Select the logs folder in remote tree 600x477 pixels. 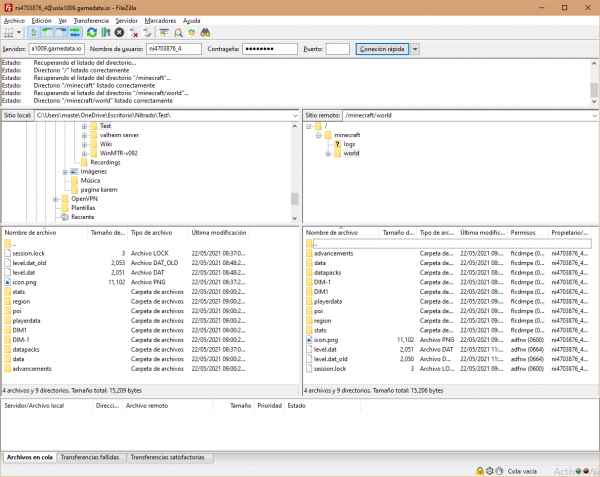click(x=349, y=144)
